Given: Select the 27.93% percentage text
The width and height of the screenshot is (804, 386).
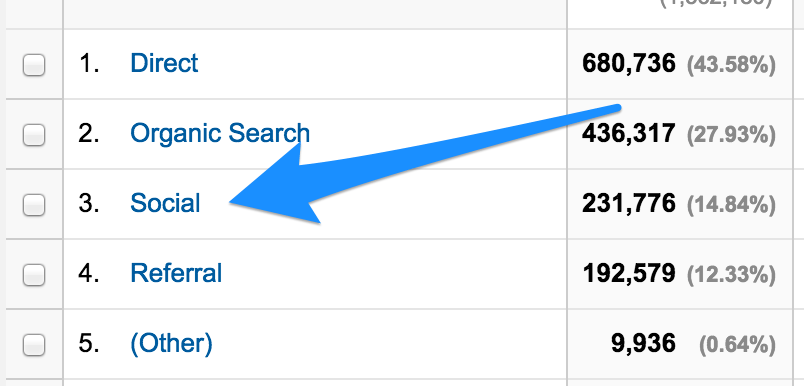Looking at the screenshot, I should coord(731,135).
